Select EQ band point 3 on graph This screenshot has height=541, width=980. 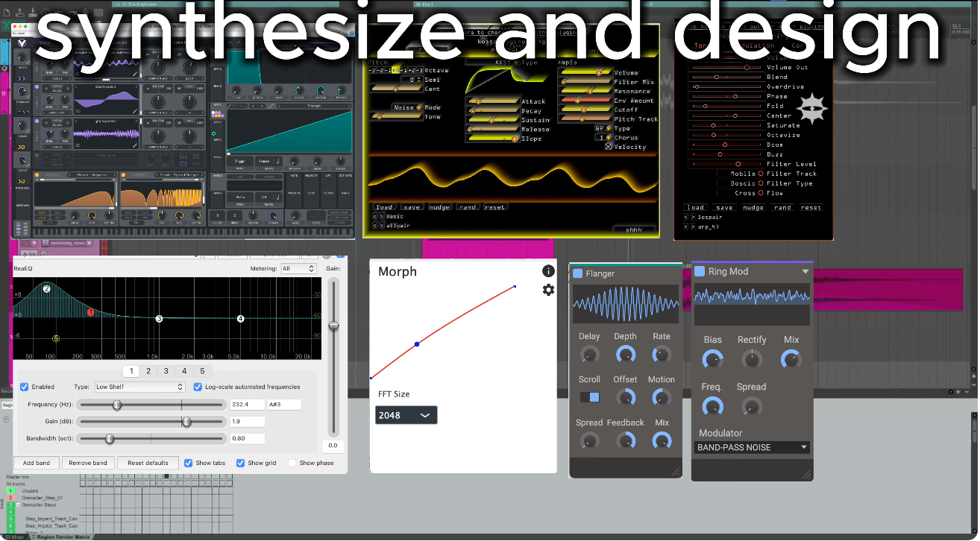[x=159, y=319]
